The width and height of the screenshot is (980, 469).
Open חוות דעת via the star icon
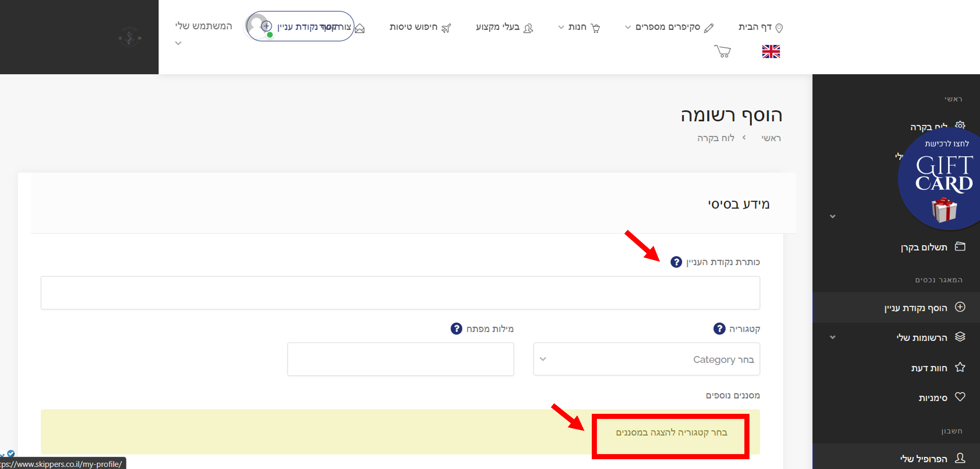[x=960, y=367]
